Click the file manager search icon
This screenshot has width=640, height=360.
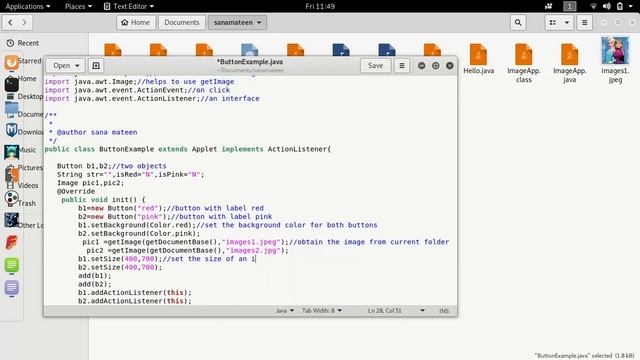(518, 22)
